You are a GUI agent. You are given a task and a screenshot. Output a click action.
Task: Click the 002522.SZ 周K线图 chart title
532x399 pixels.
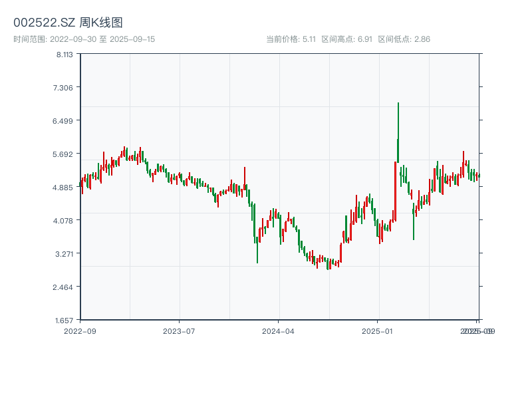(x=68, y=23)
